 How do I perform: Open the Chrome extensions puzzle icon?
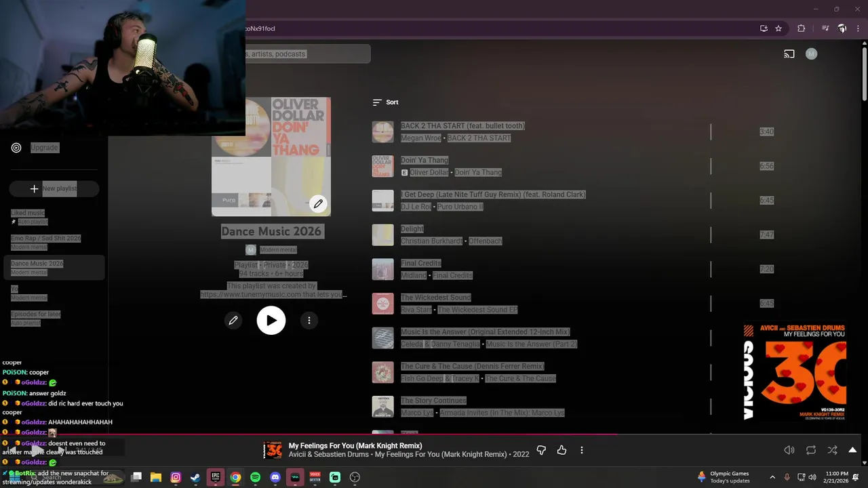801,28
